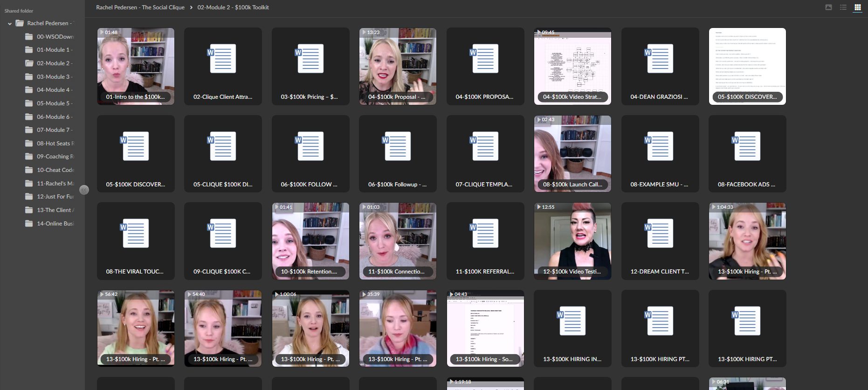Open the 06-$100k Followup document
This screenshot has height=390, width=868.
click(398, 154)
